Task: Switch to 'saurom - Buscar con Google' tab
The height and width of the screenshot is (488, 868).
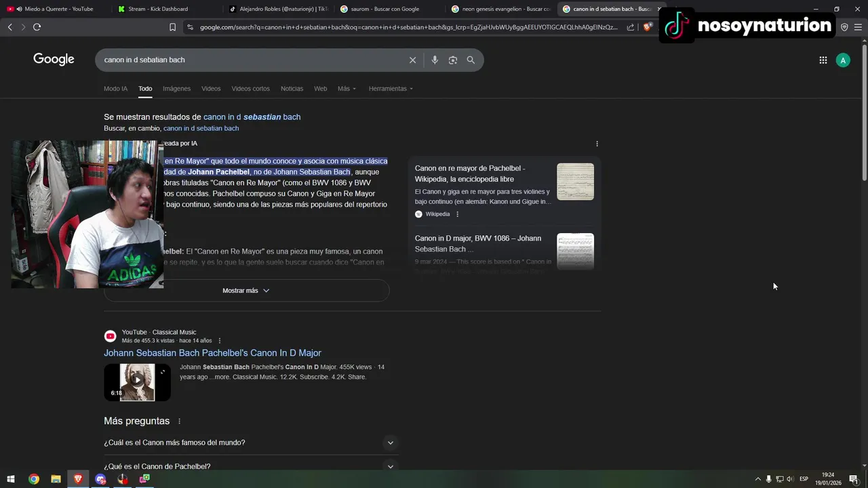Action: (389, 9)
